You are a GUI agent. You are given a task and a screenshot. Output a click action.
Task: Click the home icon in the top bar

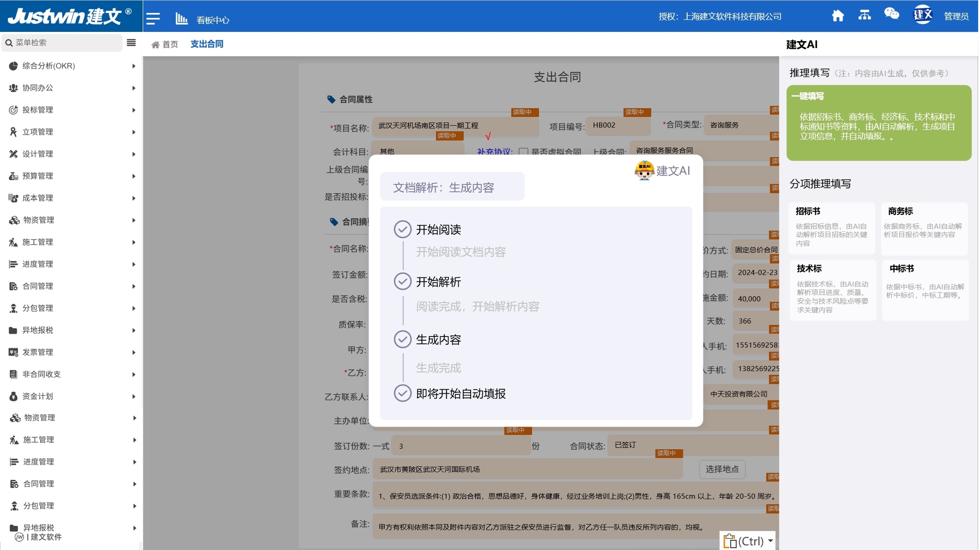point(838,16)
